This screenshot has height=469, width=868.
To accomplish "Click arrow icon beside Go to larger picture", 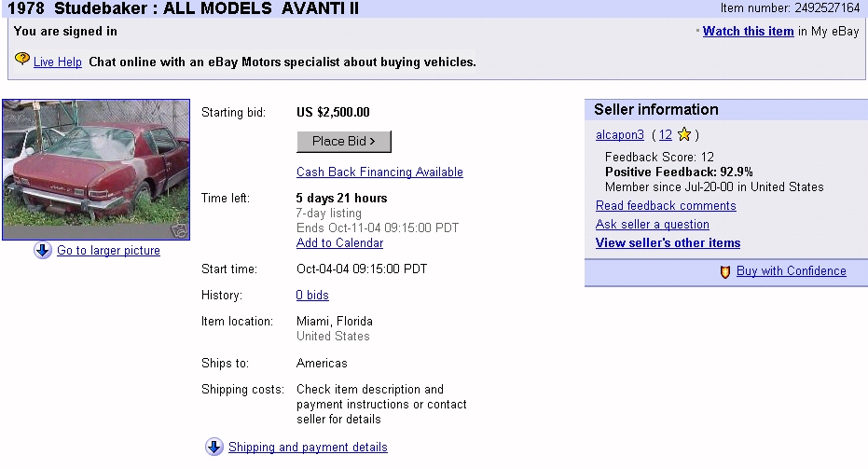I will [43, 250].
